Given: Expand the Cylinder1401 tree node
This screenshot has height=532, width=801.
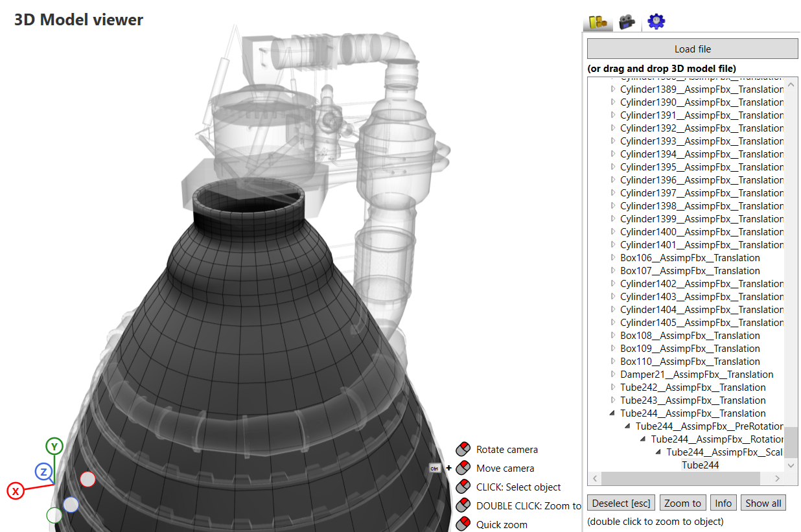Looking at the screenshot, I should (x=613, y=244).
